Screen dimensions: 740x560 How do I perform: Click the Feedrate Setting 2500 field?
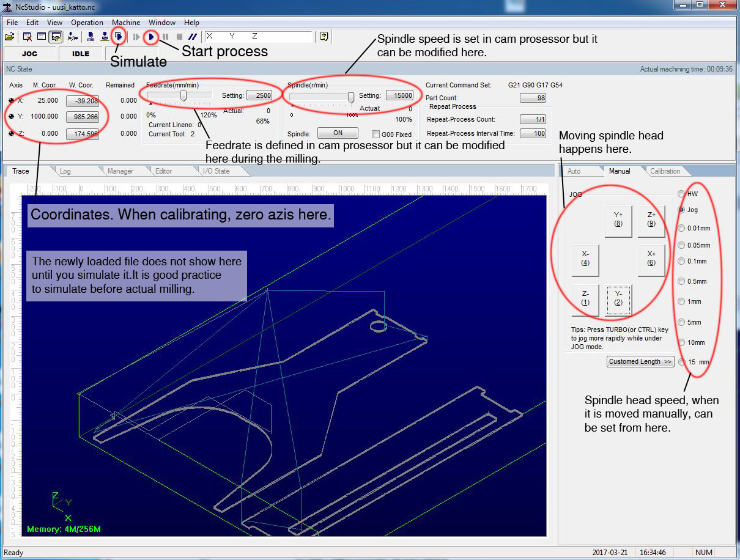click(259, 95)
